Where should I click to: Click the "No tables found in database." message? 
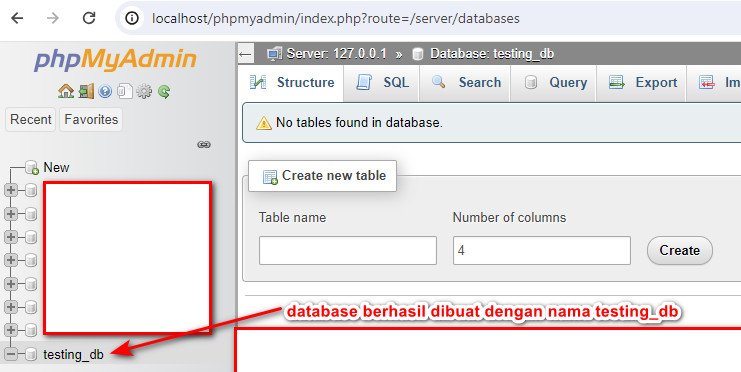pyautogui.click(x=359, y=123)
